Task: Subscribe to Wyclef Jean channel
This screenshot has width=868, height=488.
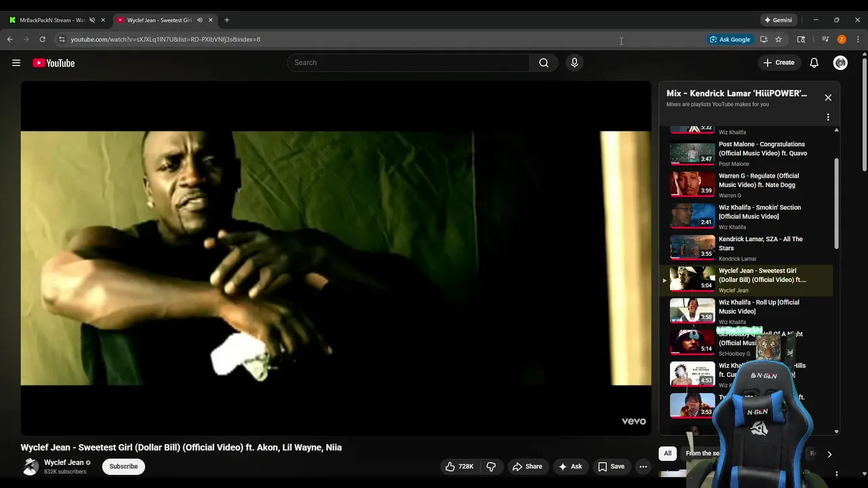Action: pyautogui.click(x=123, y=466)
